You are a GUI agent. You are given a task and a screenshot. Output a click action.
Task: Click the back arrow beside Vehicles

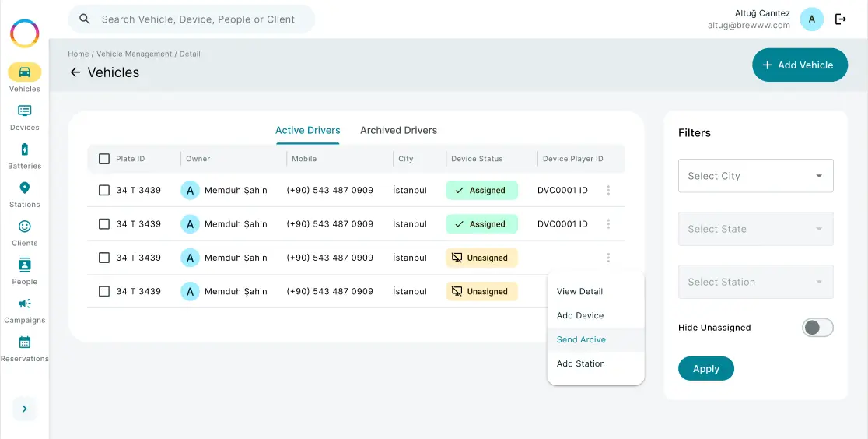75,72
